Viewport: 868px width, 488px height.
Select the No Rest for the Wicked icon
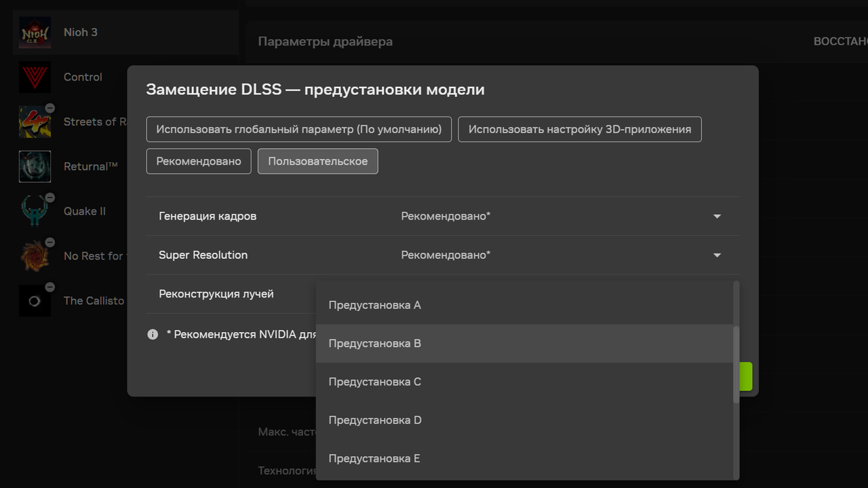(35, 256)
